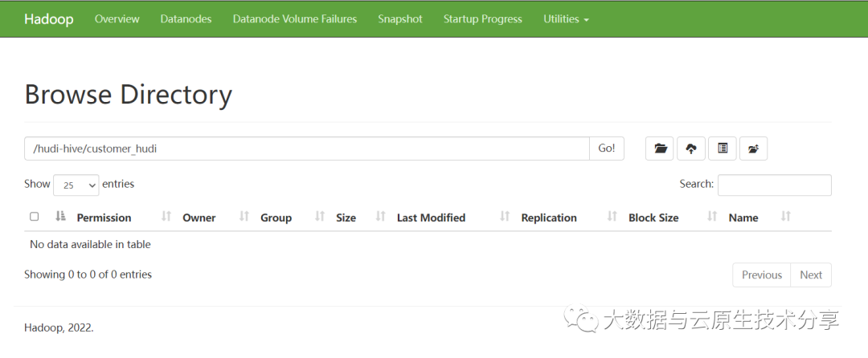Image resolution: width=868 pixels, height=358 pixels.
Task: Open the Datanodes tab
Action: point(186,19)
